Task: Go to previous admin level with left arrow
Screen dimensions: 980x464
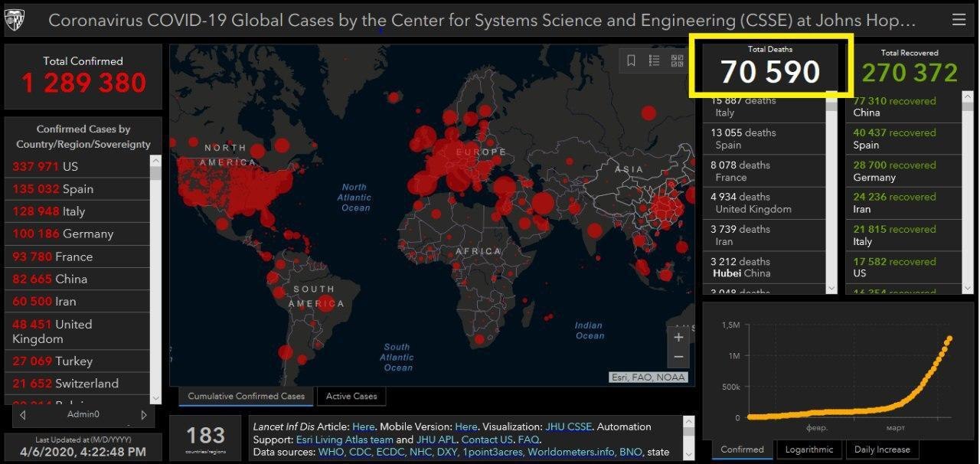Action: click(x=23, y=415)
